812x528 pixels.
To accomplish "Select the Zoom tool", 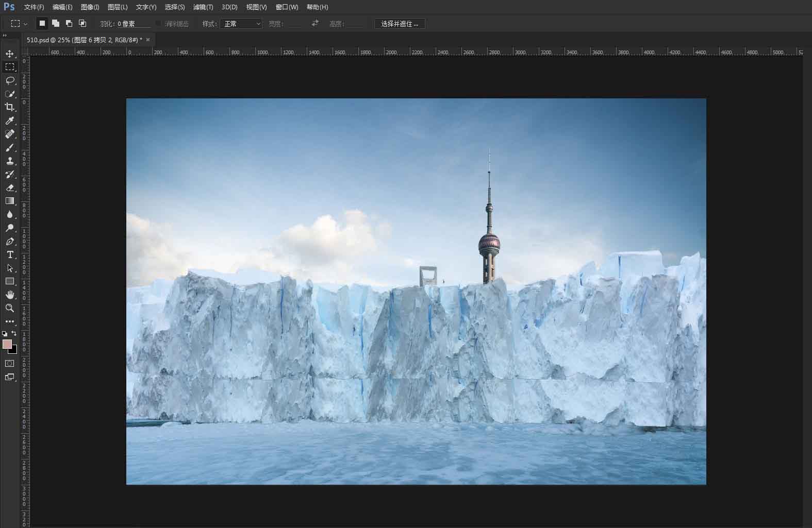I will [10, 308].
